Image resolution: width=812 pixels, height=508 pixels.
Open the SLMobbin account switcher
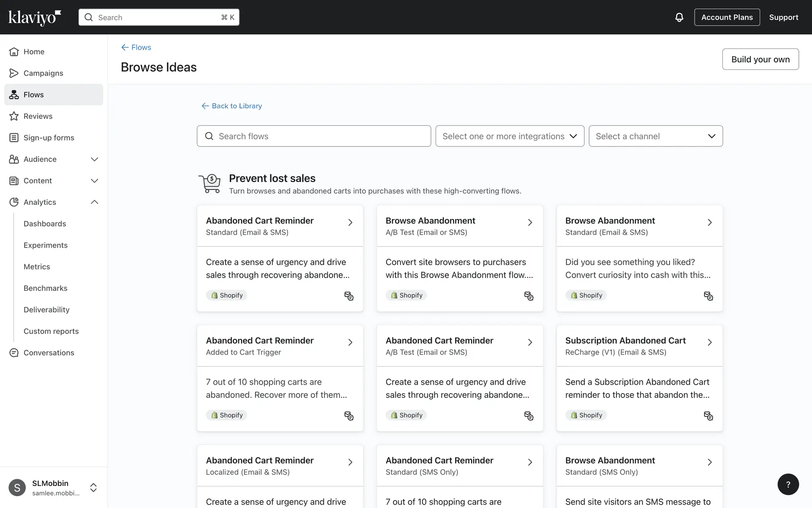(x=93, y=487)
